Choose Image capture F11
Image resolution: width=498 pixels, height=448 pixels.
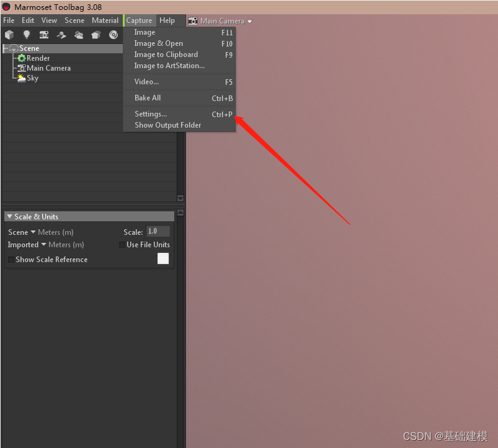(179, 32)
